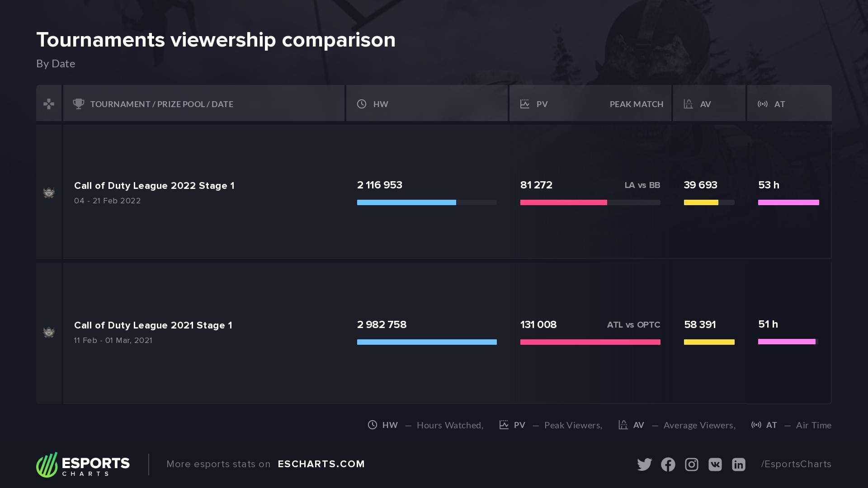868x488 pixels.
Task: Click the gamepad icon in table header
Action: (49, 104)
